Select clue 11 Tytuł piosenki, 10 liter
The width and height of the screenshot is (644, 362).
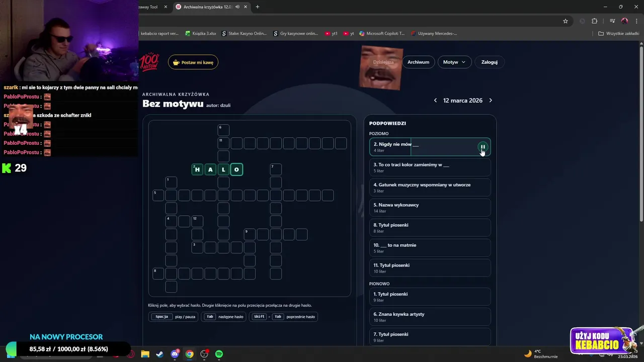point(430,268)
